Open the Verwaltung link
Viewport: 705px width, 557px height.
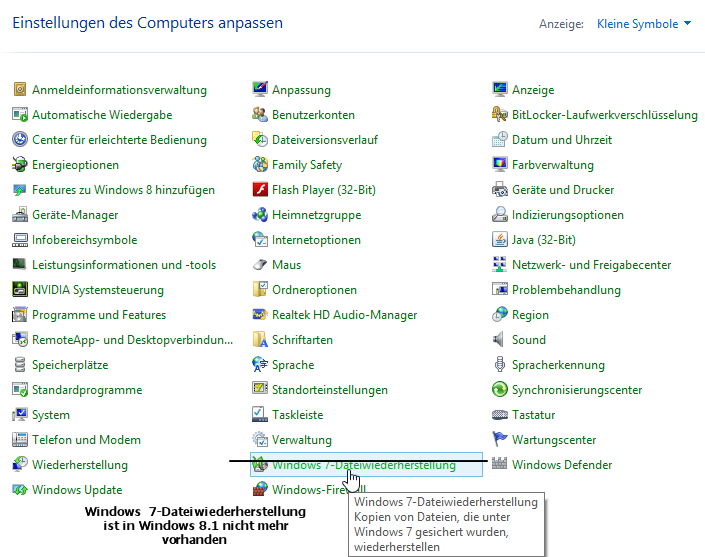[302, 440]
